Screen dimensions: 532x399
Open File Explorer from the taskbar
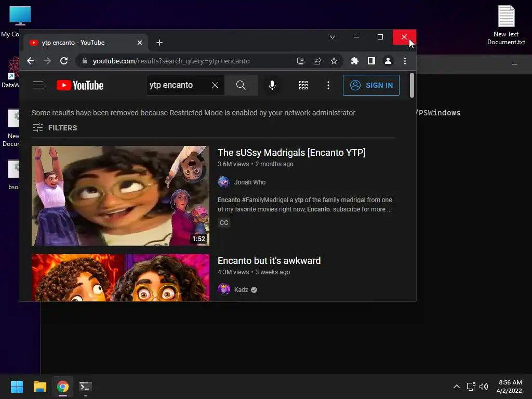pos(39,387)
